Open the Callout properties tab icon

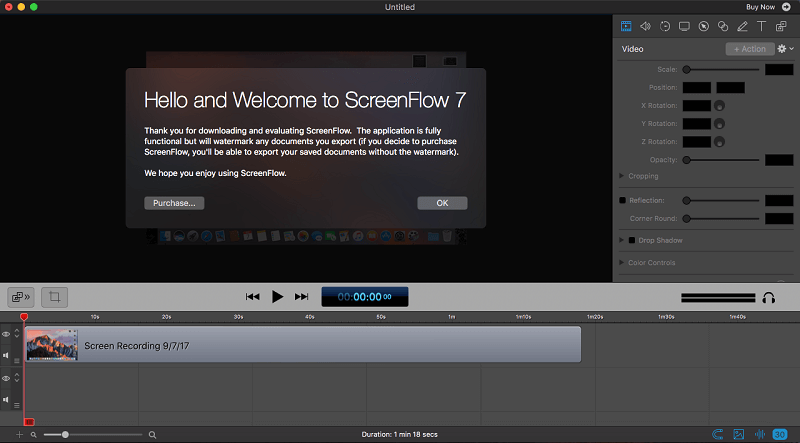pyautogui.click(x=704, y=26)
